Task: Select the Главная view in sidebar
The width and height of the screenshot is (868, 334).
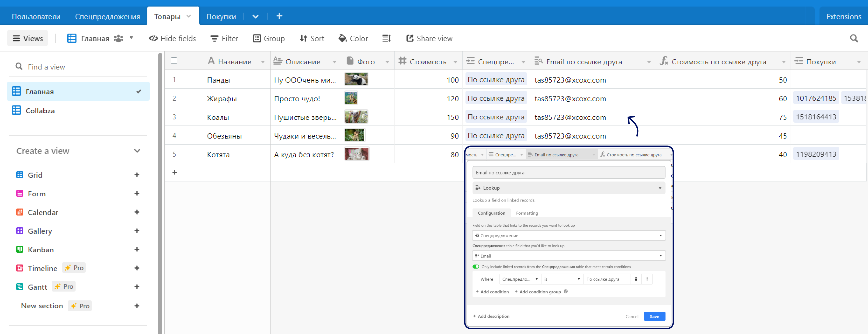Action: [x=78, y=91]
